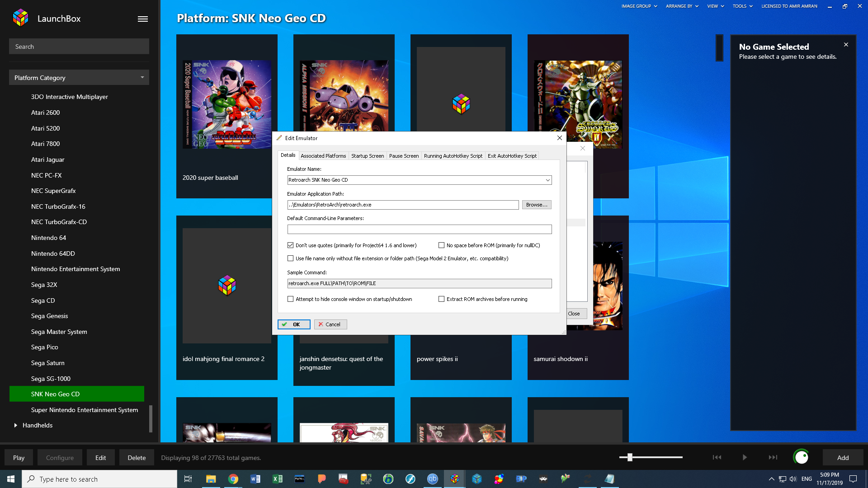This screenshot has width=868, height=488.
Task: Switch to the Details tab
Action: 288,155
